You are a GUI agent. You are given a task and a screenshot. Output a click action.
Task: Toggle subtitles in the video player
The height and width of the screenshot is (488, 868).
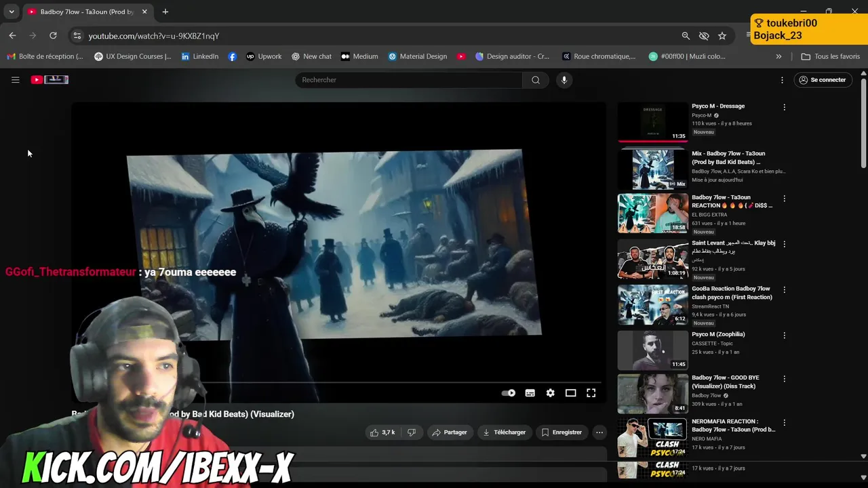coord(530,393)
